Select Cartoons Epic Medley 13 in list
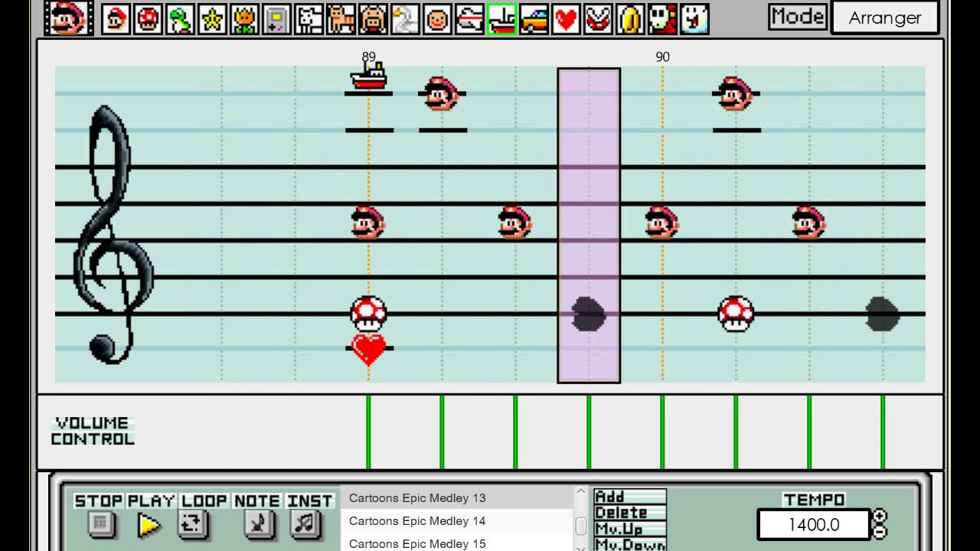Image resolution: width=980 pixels, height=551 pixels. (x=456, y=498)
